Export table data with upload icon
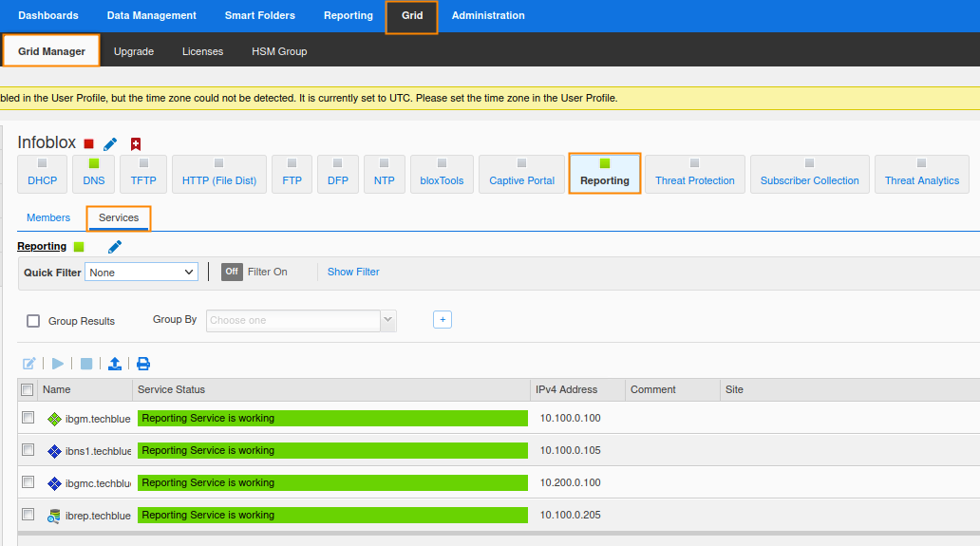The image size is (980, 546). pos(114,364)
